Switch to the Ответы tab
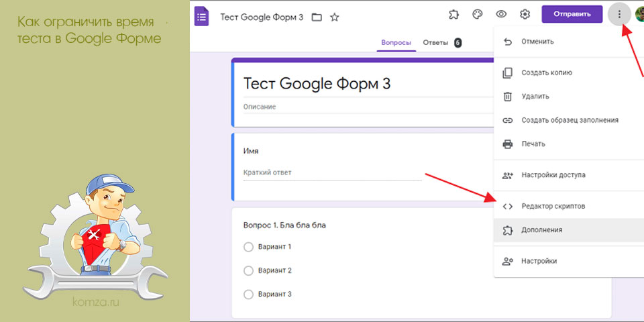 click(x=435, y=43)
